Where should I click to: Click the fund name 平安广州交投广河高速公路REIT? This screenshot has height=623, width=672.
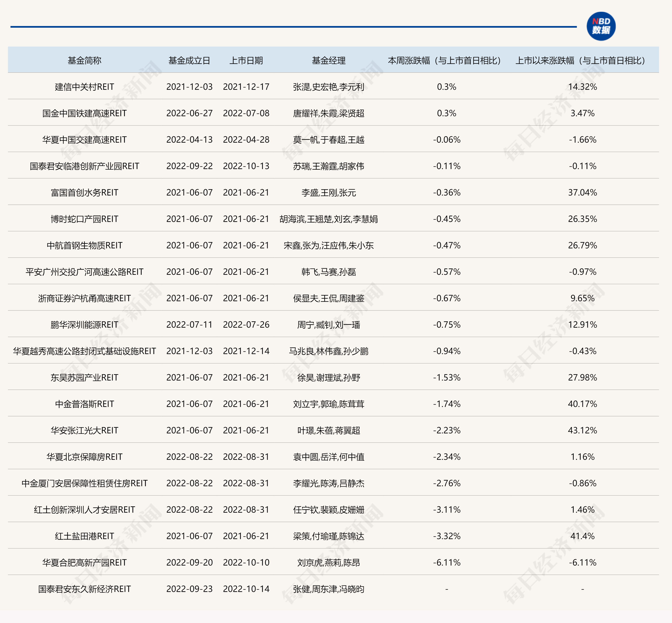(x=84, y=272)
